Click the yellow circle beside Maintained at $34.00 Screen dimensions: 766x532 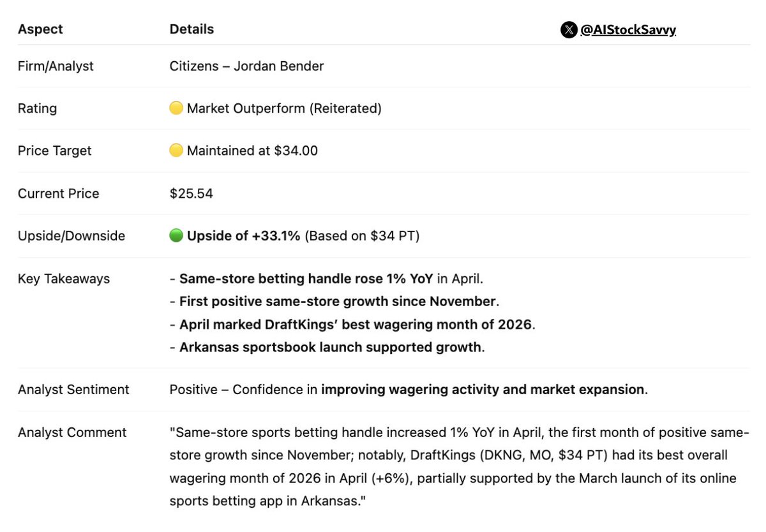click(x=176, y=151)
